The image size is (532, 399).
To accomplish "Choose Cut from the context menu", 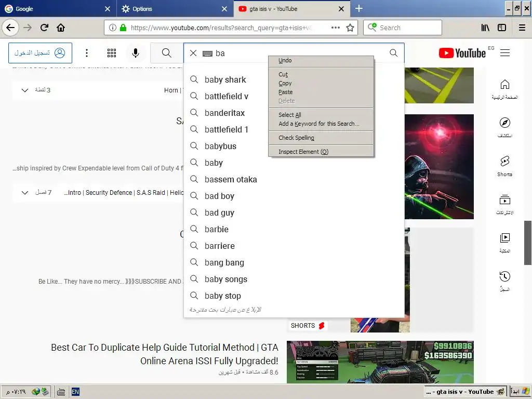I will pos(321,74).
